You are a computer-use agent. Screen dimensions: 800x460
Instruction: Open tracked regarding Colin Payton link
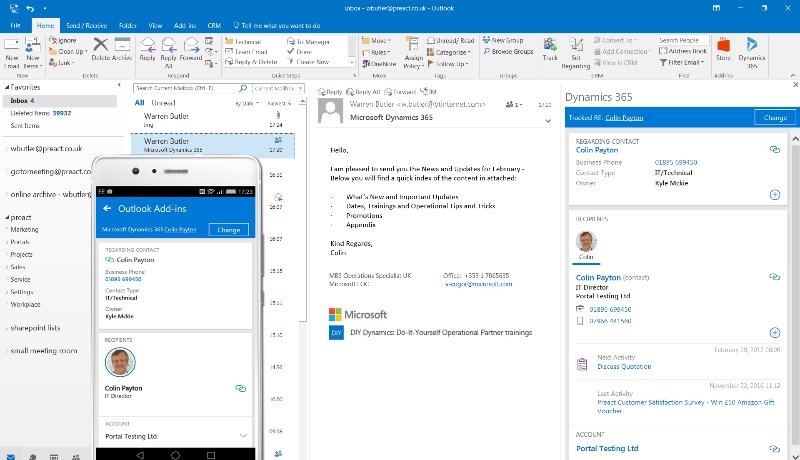[624, 118]
